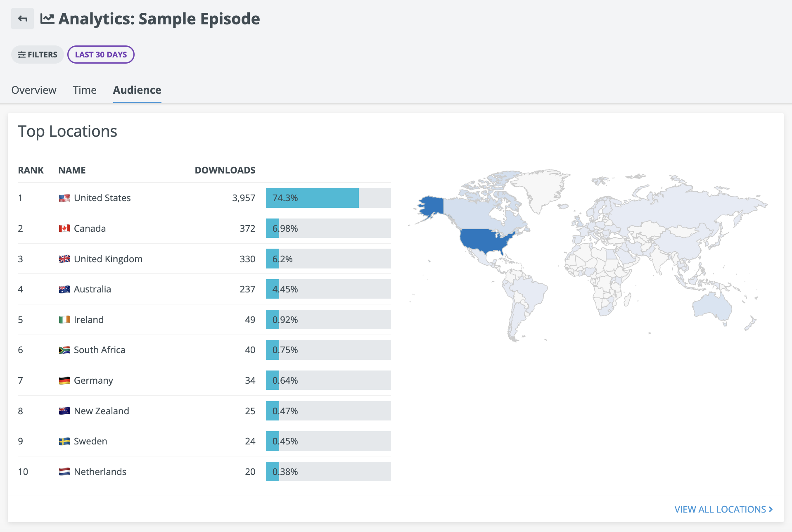This screenshot has width=792, height=532.
Task: Click the United Kingdom flag icon
Action: click(64, 259)
